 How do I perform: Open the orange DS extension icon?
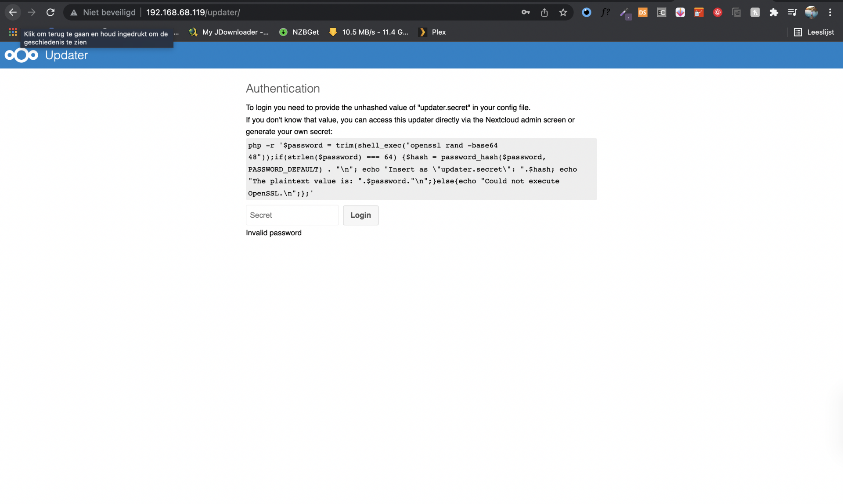tap(643, 12)
